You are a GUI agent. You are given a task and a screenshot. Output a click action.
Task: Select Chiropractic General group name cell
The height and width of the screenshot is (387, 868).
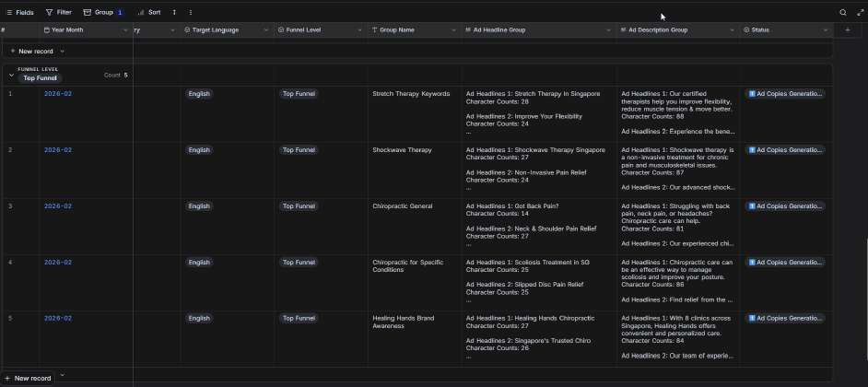point(415,227)
